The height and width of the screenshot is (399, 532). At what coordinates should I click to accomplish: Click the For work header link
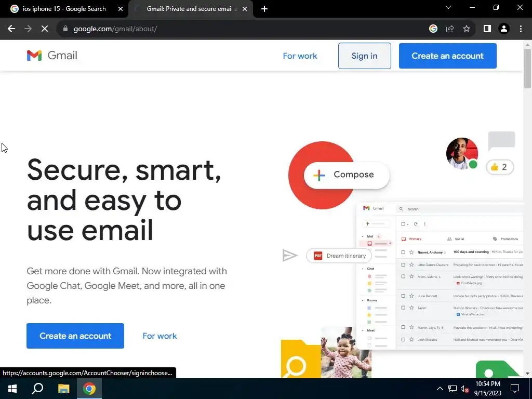pyautogui.click(x=300, y=56)
